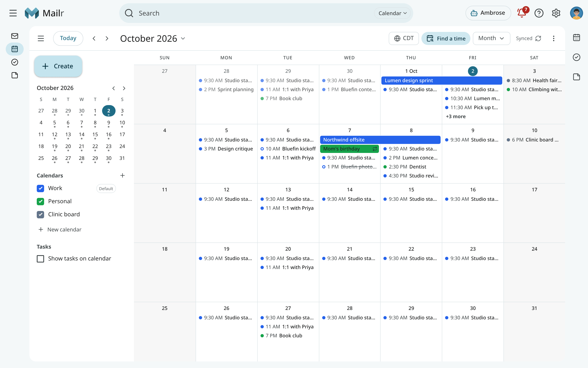The image size is (588, 368).
Task: Click the search magnifier icon
Action: [129, 13]
